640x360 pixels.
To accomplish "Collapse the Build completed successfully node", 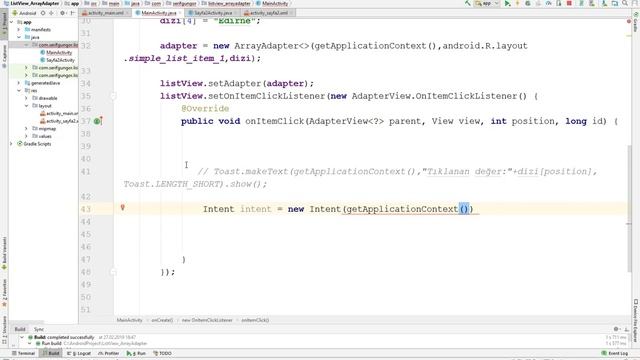I will pos(22,338).
